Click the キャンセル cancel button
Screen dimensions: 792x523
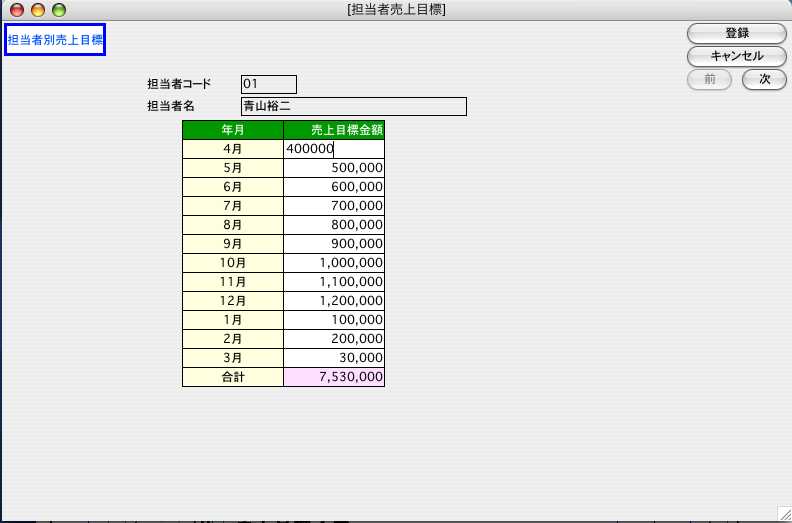736,56
